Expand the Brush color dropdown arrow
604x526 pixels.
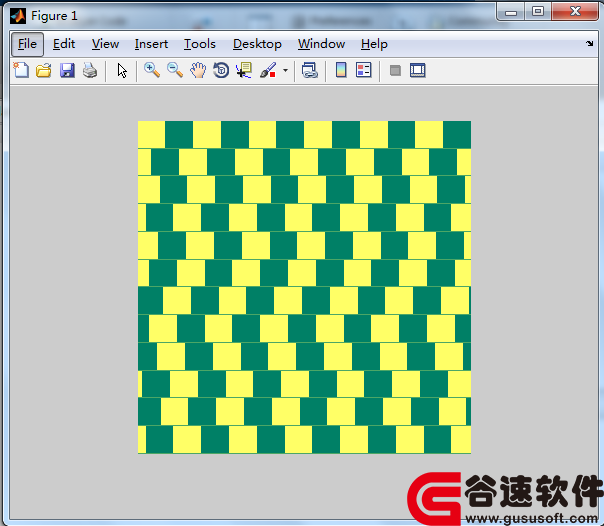pyautogui.click(x=285, y=70)
